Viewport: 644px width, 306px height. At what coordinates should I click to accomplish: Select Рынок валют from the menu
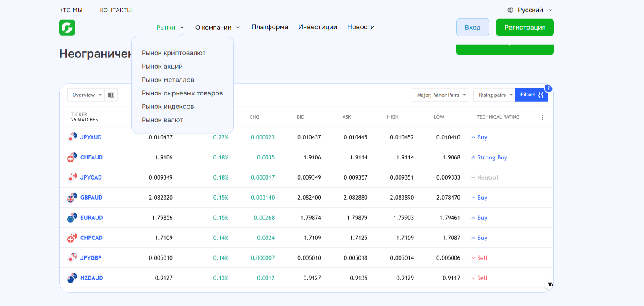162,120
